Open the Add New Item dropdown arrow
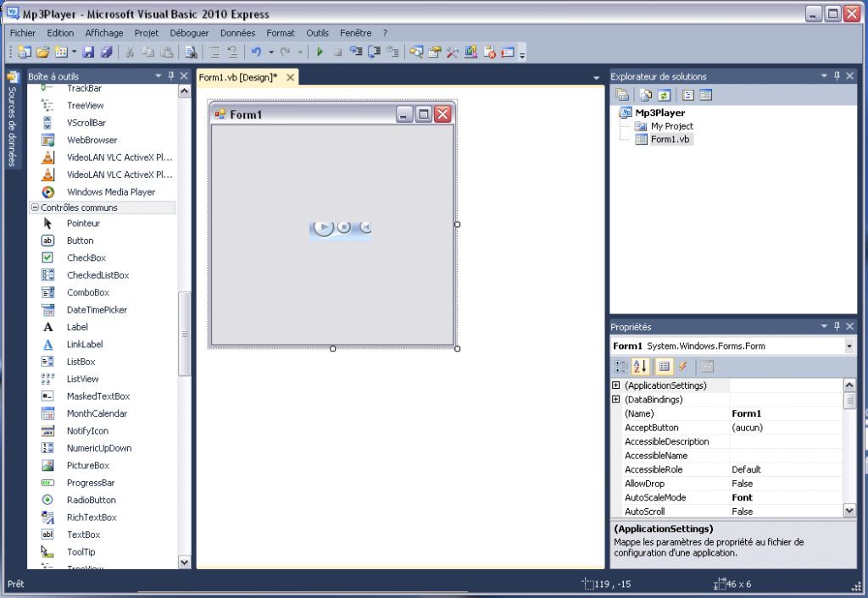Screen dimensions: 868x598 [75, 52]
